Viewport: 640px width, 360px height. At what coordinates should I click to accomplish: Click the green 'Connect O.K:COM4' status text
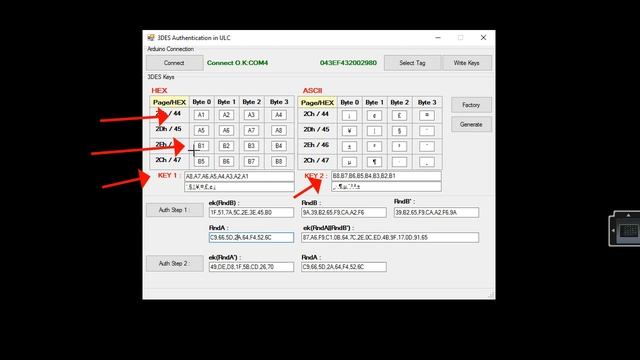point(238,63)
